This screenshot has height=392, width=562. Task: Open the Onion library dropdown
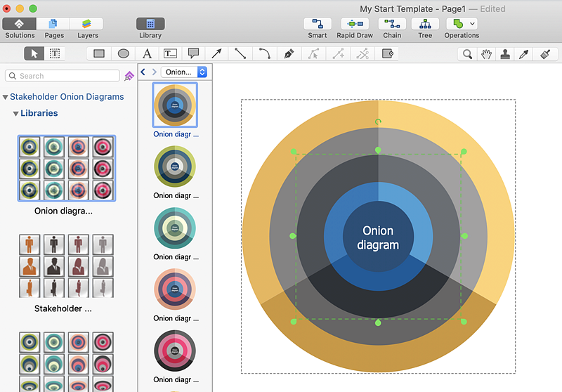pyautogui.click(x=183, y=72)
